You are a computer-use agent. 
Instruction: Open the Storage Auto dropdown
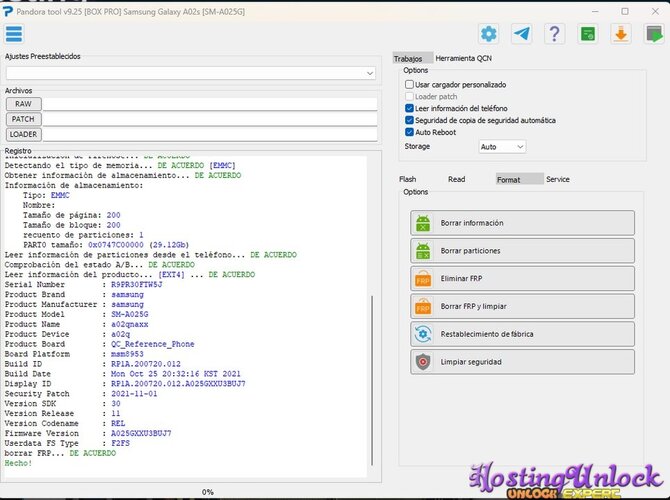[502, 147]
